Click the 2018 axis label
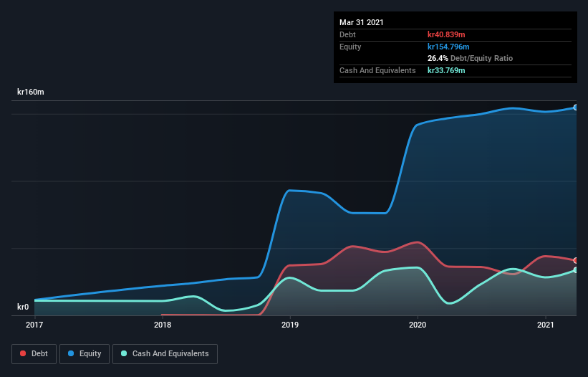The height and width of the screenshot is (377, 588). [x=163, y=325]
